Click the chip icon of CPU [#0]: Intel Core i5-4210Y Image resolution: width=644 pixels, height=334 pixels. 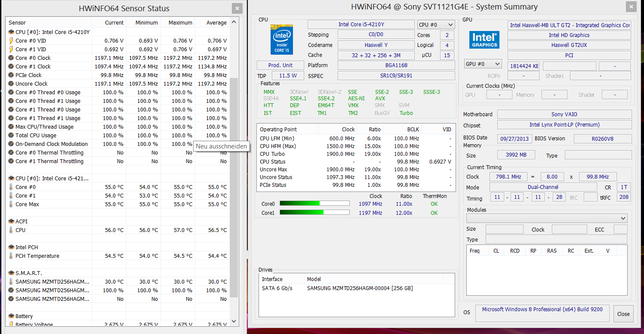tap(11, 32)
